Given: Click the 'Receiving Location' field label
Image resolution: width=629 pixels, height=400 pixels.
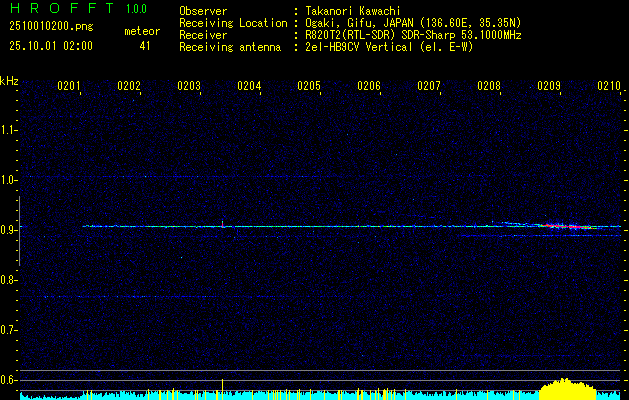Looking at the screenshot, I should tap(233, 24).
